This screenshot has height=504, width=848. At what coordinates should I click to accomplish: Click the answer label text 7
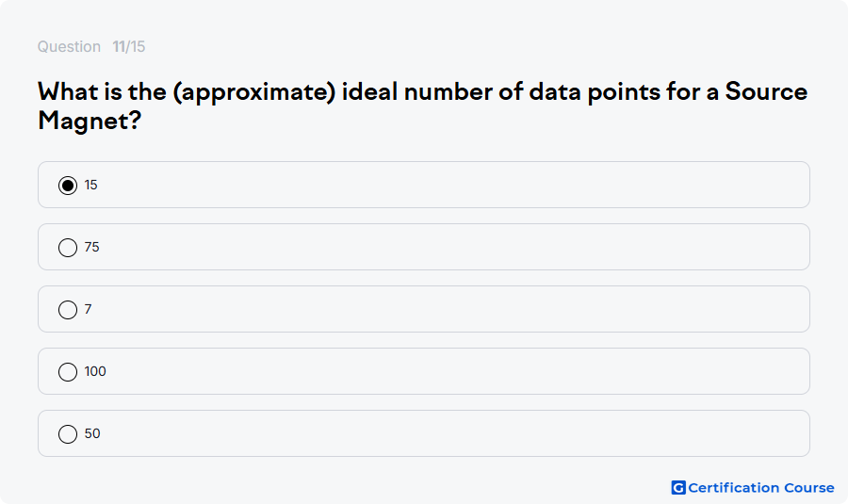(x=89, y=309)
